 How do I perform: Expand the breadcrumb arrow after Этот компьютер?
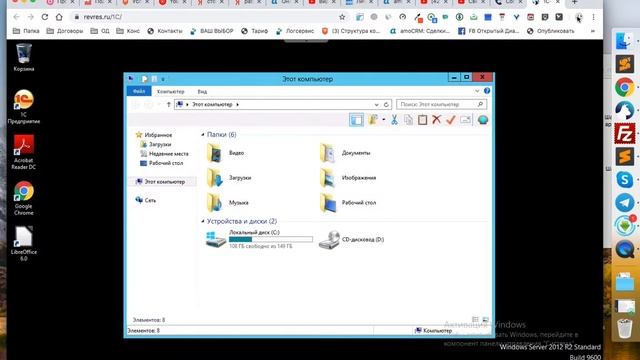coord(238,104)
